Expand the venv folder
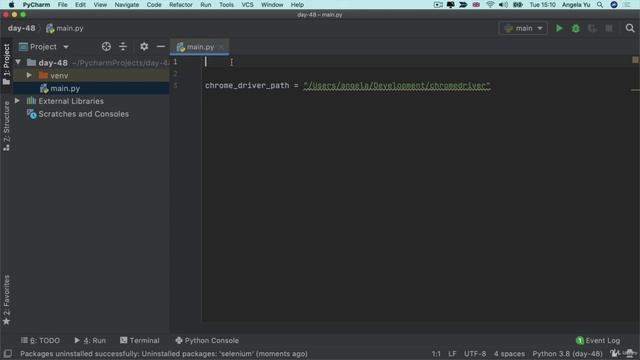Viewport: 640px width, 360px height. click(x=29, y=76)
